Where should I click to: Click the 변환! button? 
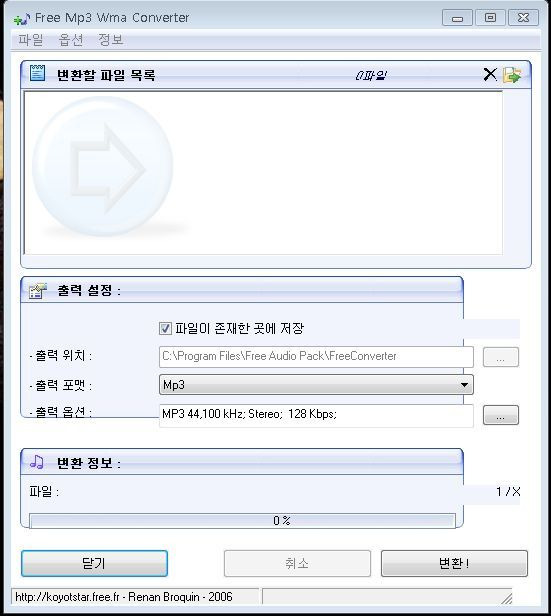[x=454, y=563]
